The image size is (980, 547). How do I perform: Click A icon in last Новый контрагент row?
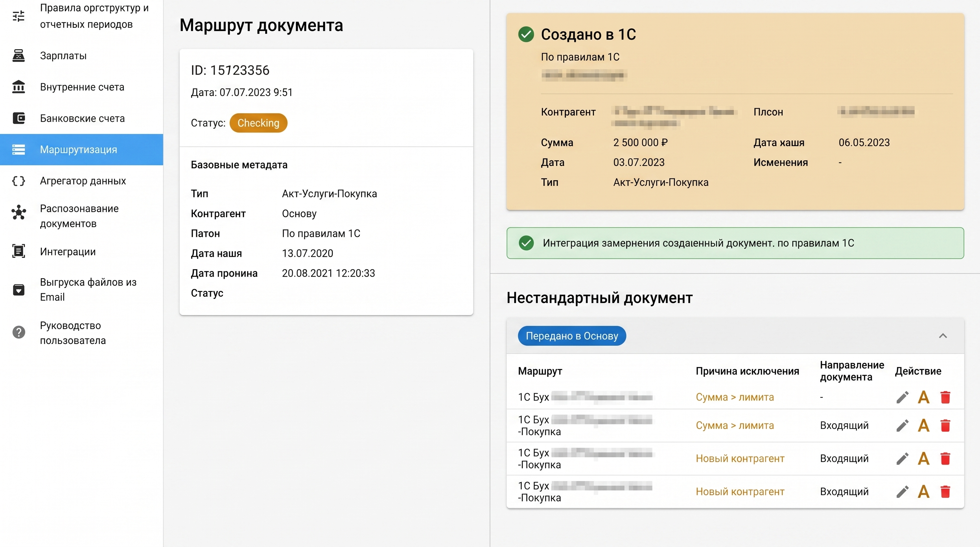tap(923, 491)
